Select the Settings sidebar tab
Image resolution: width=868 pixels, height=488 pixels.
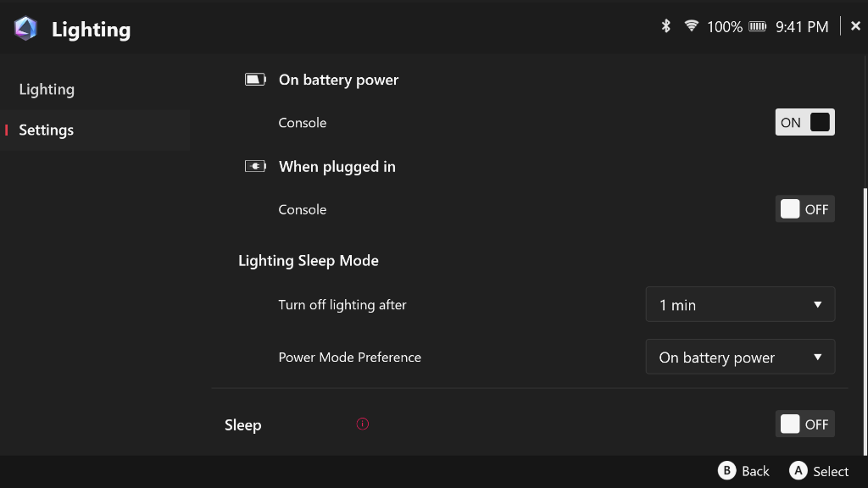coord(47,130)
